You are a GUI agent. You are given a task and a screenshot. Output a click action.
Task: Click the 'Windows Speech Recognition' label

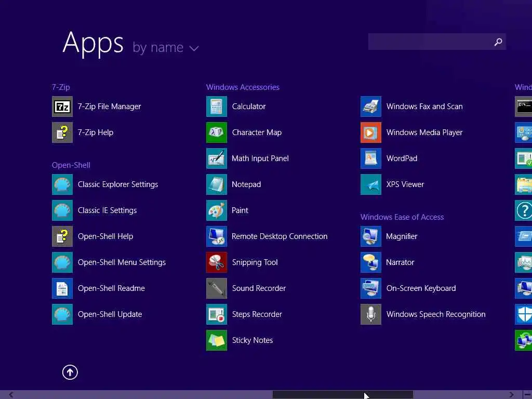436,314
